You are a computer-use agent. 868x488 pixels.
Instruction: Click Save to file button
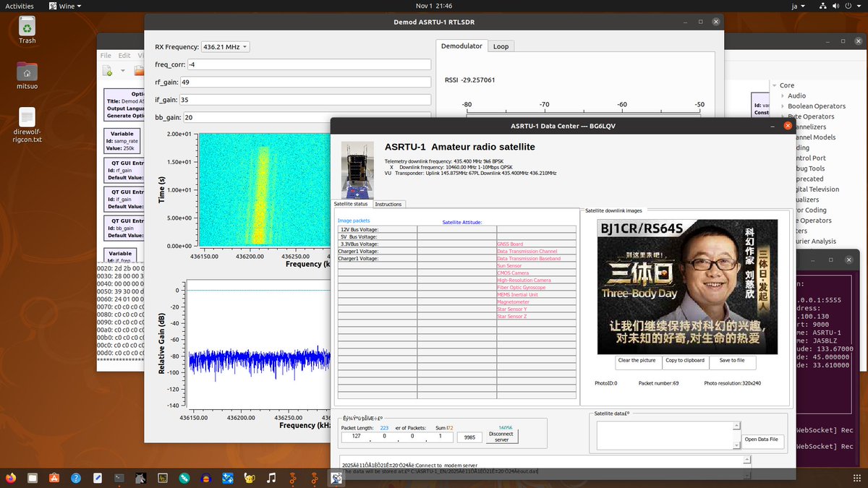point(732,362)
